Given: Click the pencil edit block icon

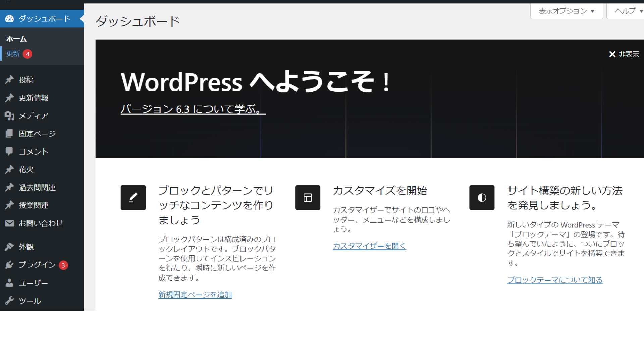Looking at the screenshot, I should [x=133, y=198].
